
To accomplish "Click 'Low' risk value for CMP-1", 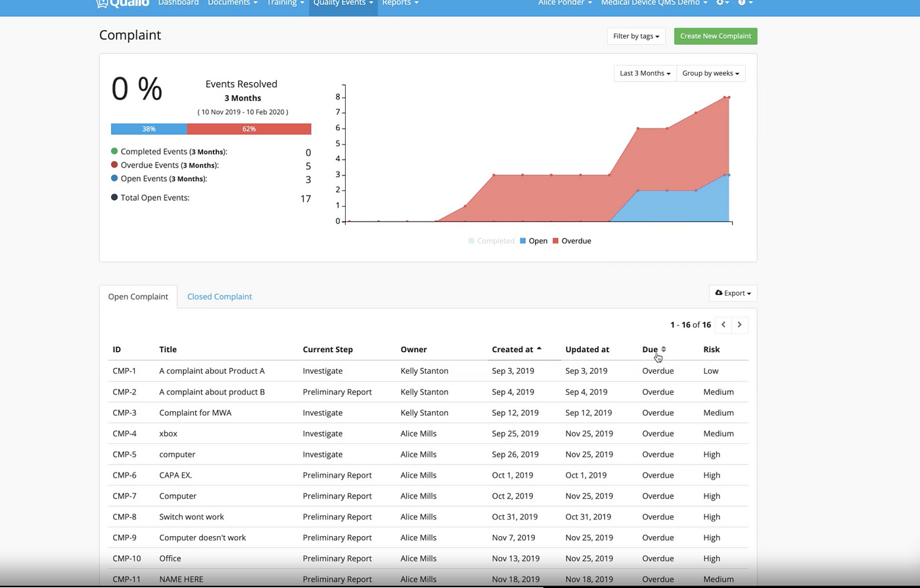I will 710,371.
